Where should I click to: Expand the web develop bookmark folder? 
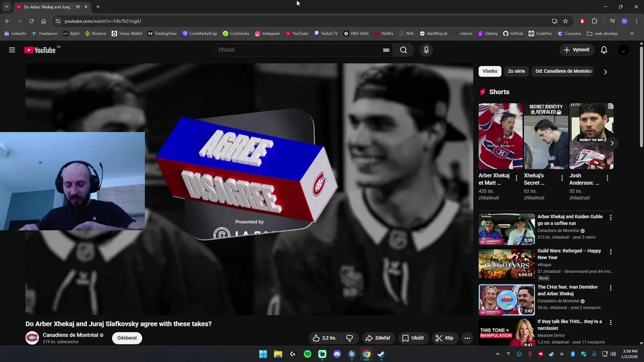[x=602, y=34]
